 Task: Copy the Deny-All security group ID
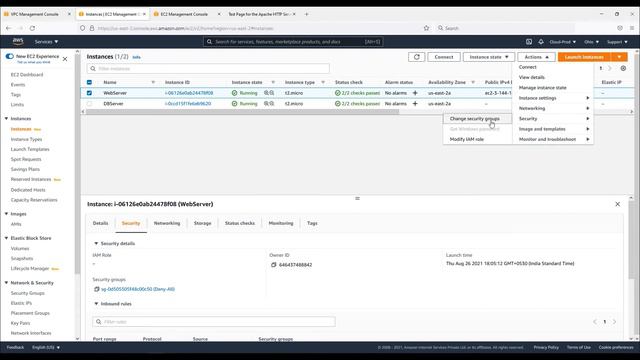click(x=96, y=289)
